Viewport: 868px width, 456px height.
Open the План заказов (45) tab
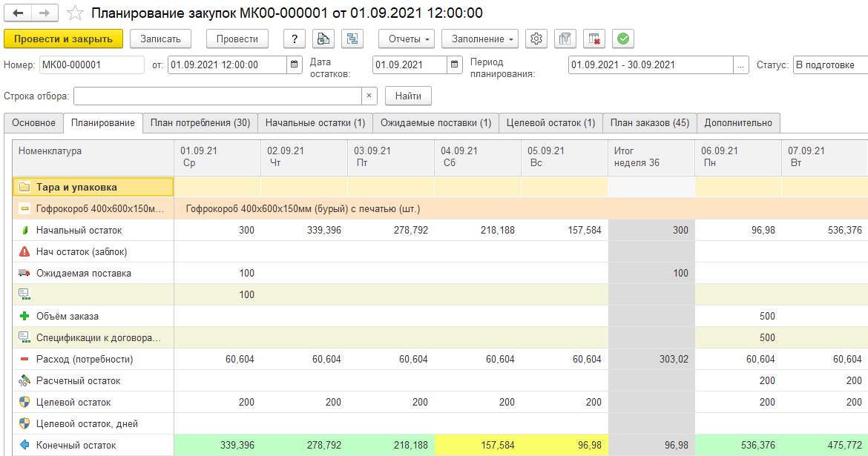[x=650, y=123]
